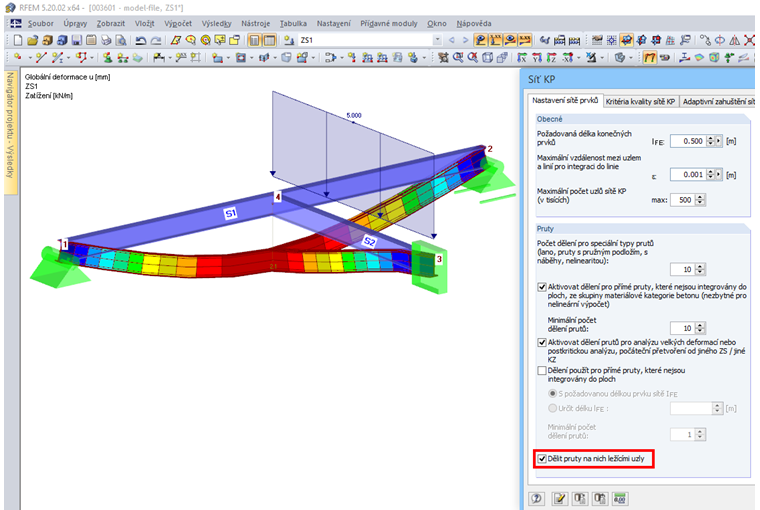760x510 pixels.
Task: Open the ZS1 load case dropdown
Action: [437, 40]
